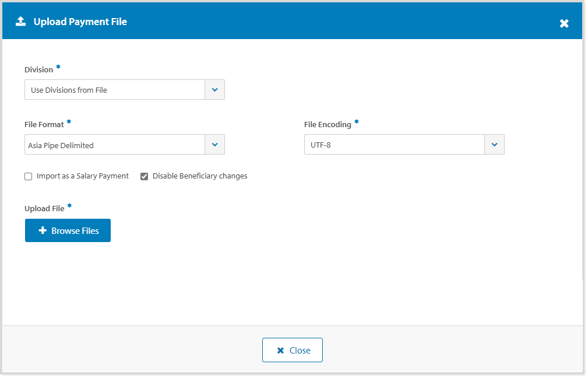Viewport: 588px width, 378px height.
Task: Click the Close button at the bottom
Action: click(292, 349)
